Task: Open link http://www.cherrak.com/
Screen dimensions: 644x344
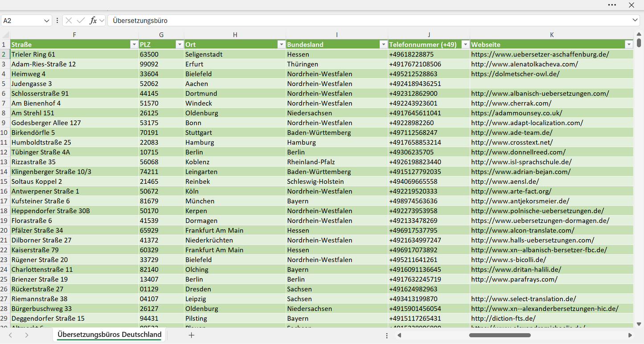Action: point(511,104)
